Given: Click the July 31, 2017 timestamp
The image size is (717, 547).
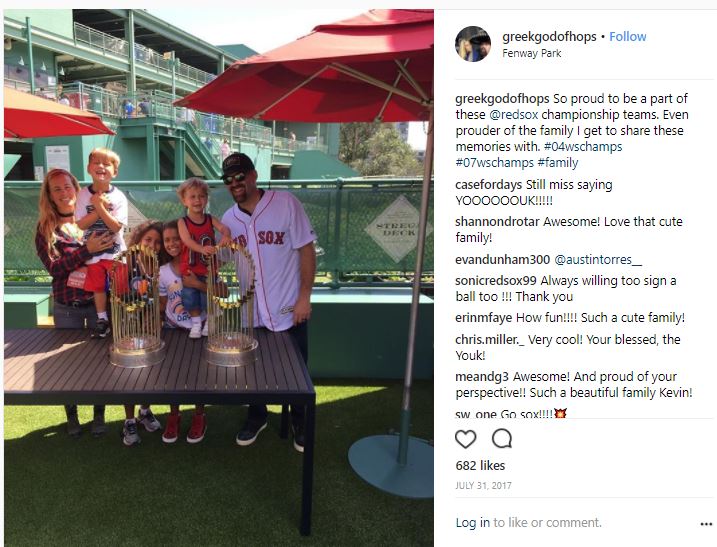Looking at the screenshot, I should [x=483, y=486].
